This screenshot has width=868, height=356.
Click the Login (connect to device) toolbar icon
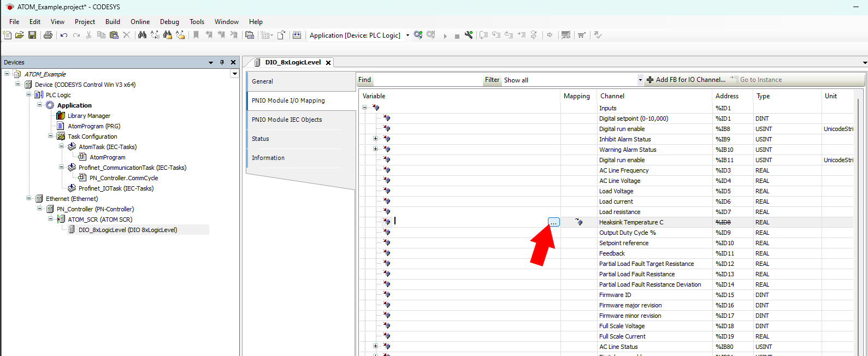(x=418, y=35)
